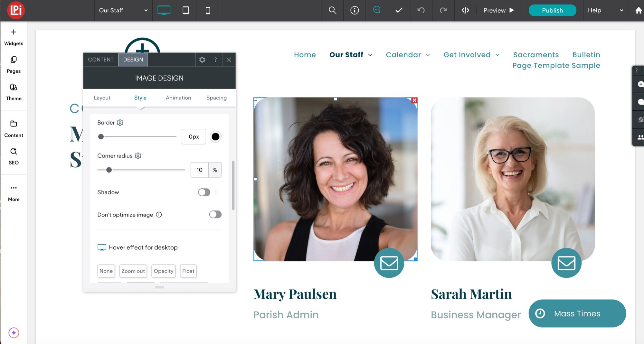The image size is (644, 344).
Task: Expand Get Involved nav submenu
Action: click(497, 55)
